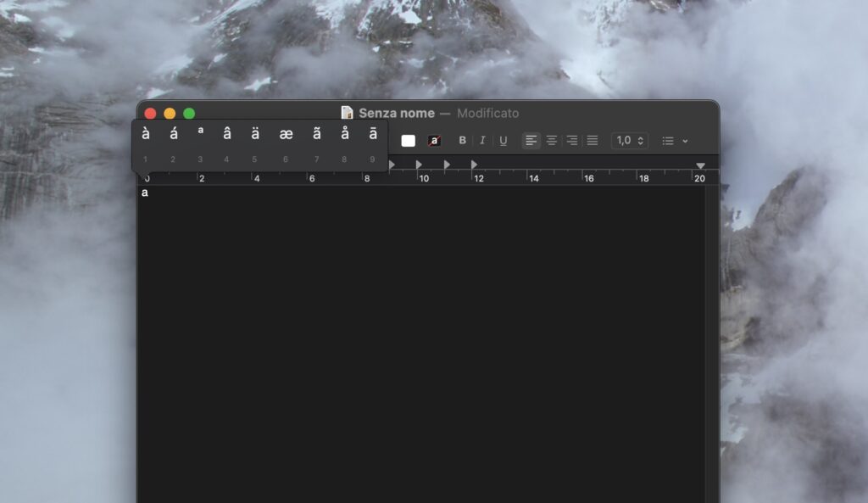The image size is (868, 503).
Task: Align text to the left
Action: point(531,141)
